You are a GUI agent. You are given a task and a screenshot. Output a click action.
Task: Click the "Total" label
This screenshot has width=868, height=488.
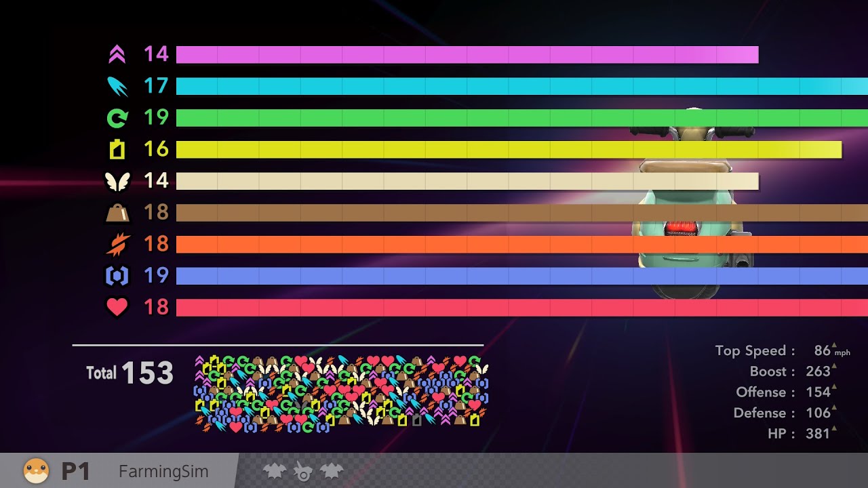[x=101, y=373]
